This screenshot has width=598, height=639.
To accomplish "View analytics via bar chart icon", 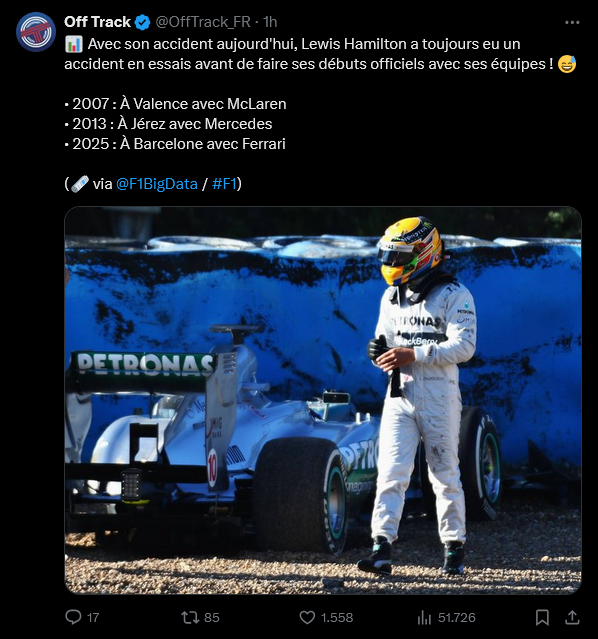I will 424,618.
